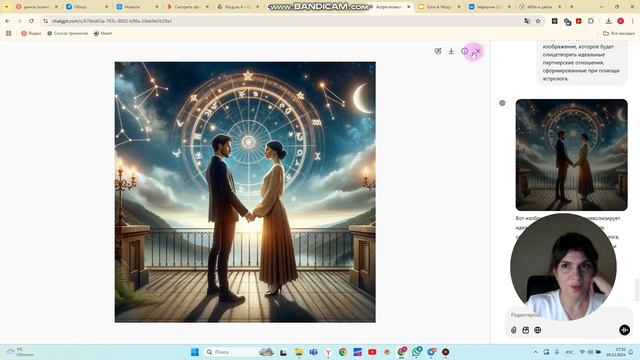Screen dimensions: 640x360
Task: Open the "Список тренингов" bookmark
Action: (x=67, y=33)
